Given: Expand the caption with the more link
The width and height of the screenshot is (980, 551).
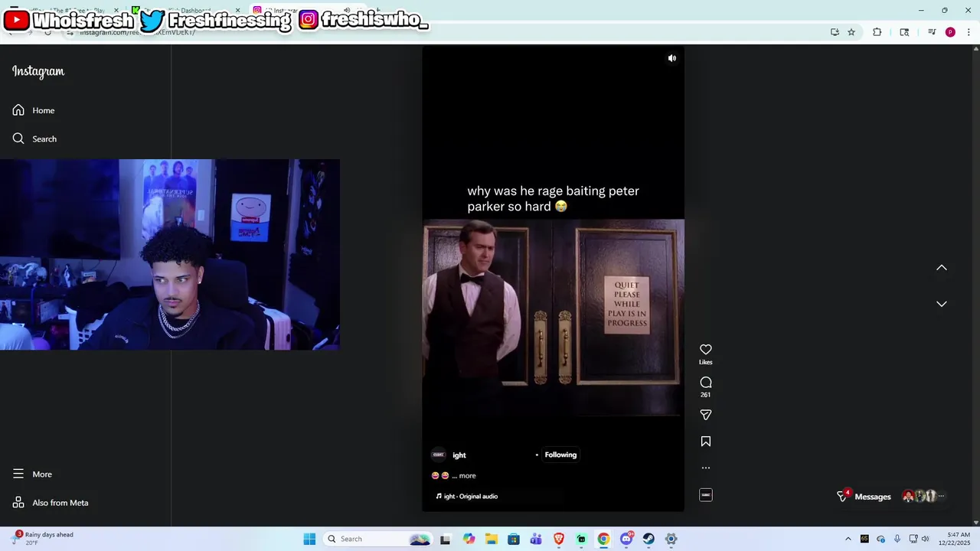Looking at the screenshot, I should click(x=467, y=475).
